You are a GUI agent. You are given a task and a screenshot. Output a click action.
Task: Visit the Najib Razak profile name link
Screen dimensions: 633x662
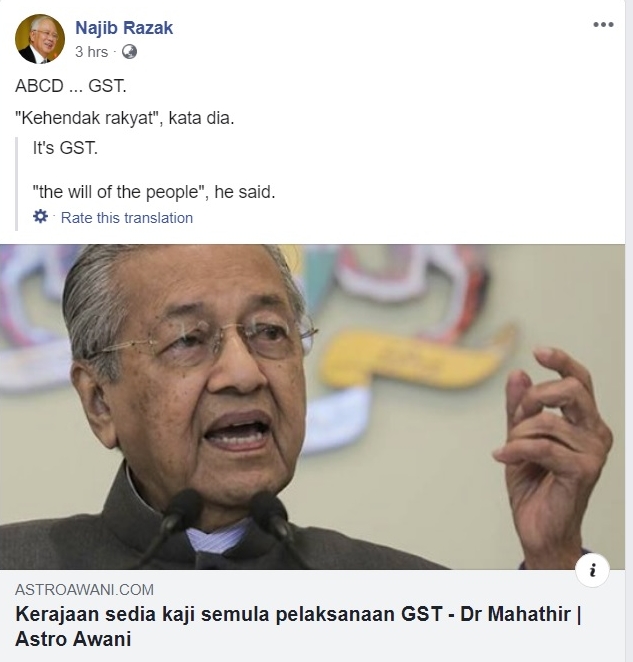[x=124, y=28]
